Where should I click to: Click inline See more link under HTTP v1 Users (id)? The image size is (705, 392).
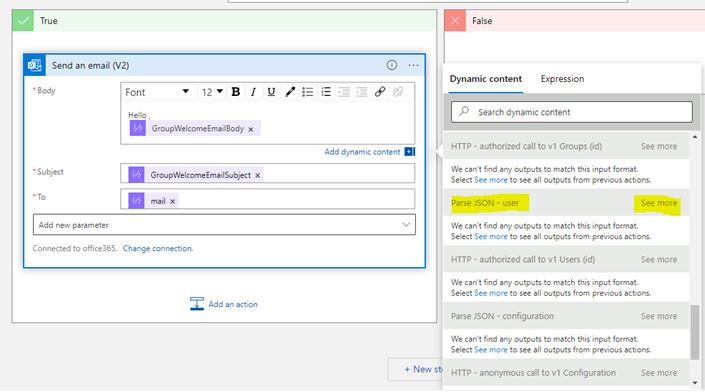pyautogui.click(x=491, y=293)
